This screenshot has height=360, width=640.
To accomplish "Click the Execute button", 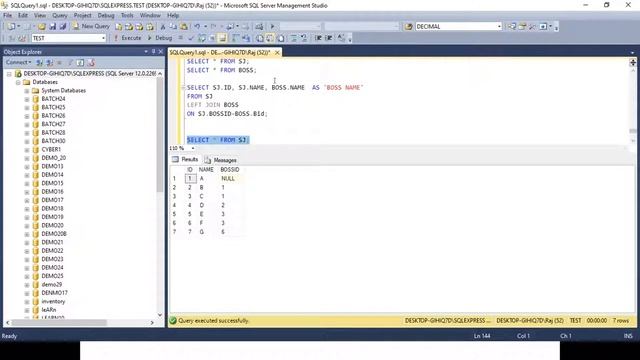I will [128, 38].
